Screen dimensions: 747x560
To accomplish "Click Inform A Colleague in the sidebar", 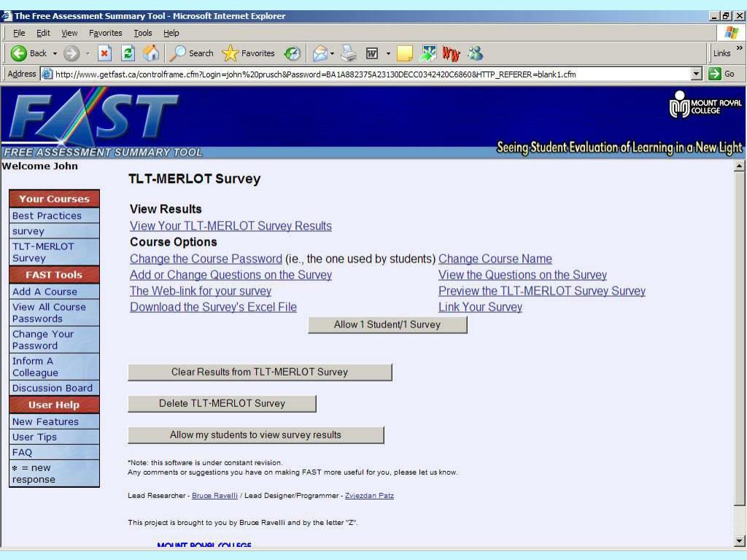I will click(x=54, y=367).
